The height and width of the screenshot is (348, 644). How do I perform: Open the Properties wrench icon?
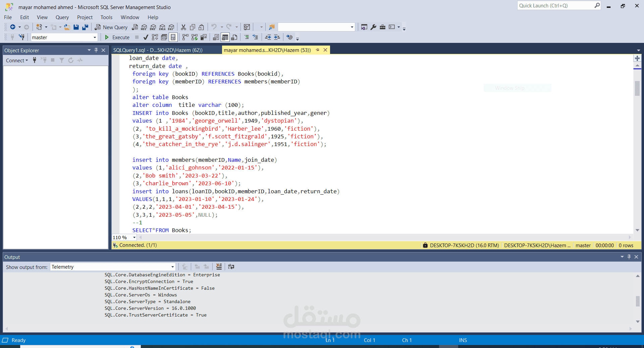click(373, 27)
